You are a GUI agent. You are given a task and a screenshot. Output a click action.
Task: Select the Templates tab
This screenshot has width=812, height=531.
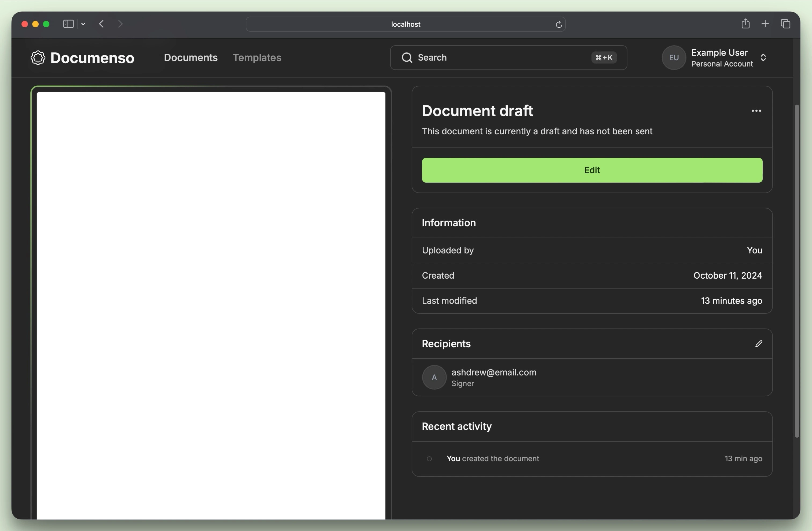point(257,57)
